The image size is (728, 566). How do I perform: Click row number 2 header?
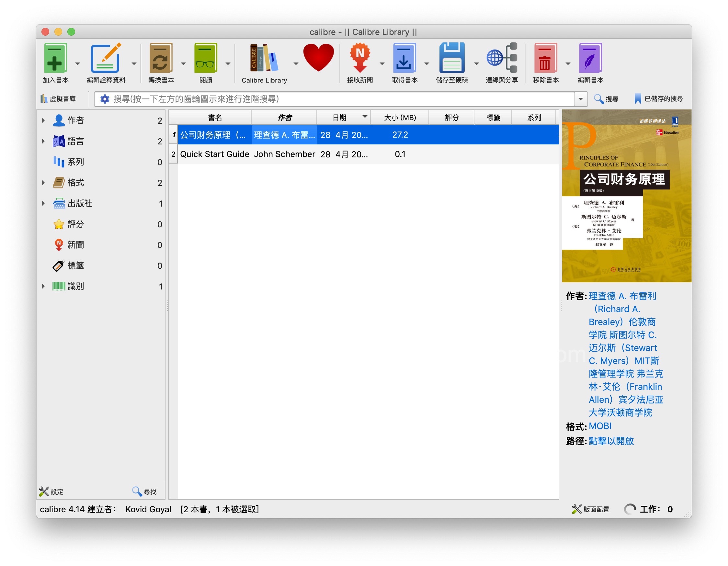click(x=173, y=154)
